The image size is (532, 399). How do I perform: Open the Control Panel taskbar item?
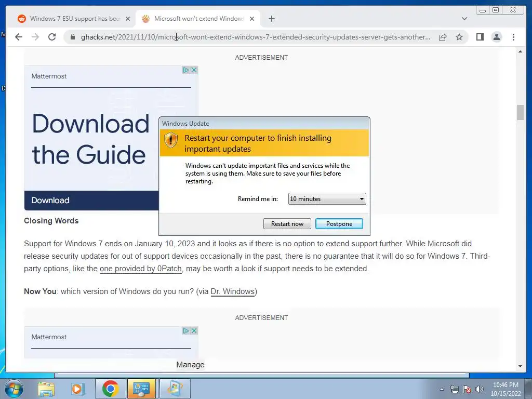pyautogui.click(x=141, y=389)
